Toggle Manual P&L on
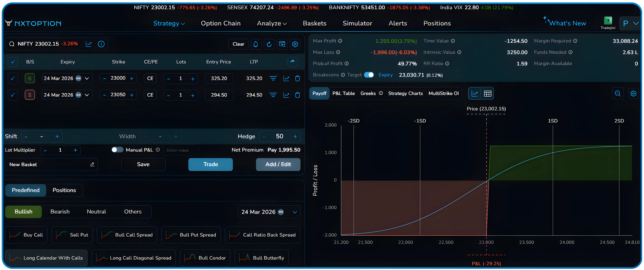This screenshot has height=270, width=644. tap(117, 150)
